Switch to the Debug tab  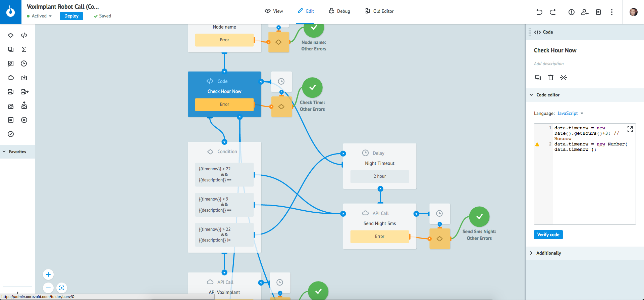pyautogui.click(x=339, y=11)
